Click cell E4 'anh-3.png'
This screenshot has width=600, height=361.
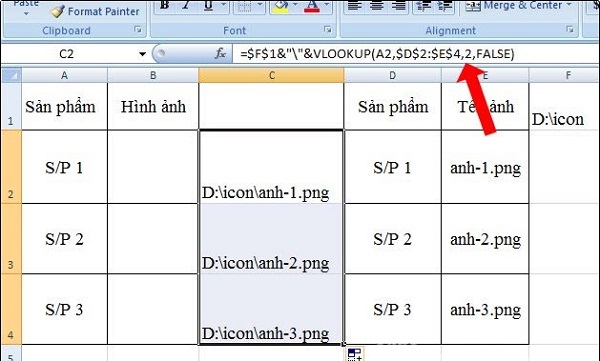(485, 309)
